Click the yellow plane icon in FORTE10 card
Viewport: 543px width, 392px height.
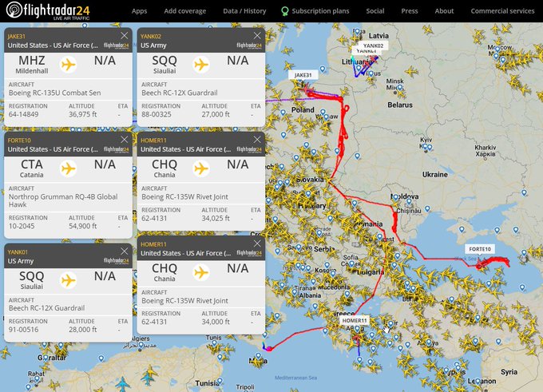point(68,168)
